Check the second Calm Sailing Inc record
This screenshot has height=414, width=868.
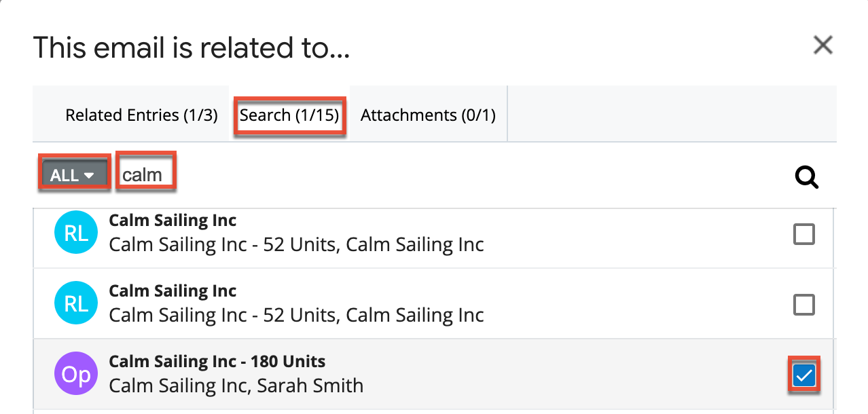click(x=803, y=304)
